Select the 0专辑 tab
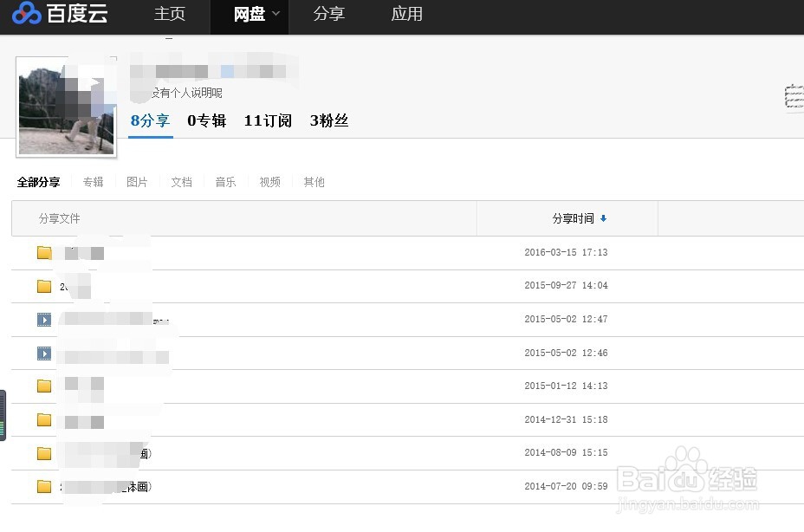The height and width of the screenshot is (532, 804). [x=207, y=120]
